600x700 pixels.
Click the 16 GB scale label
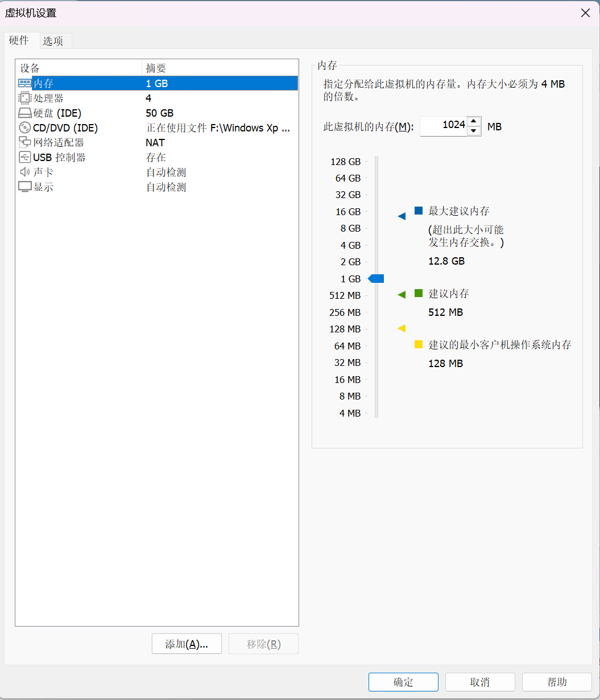(x=348, y=212)
